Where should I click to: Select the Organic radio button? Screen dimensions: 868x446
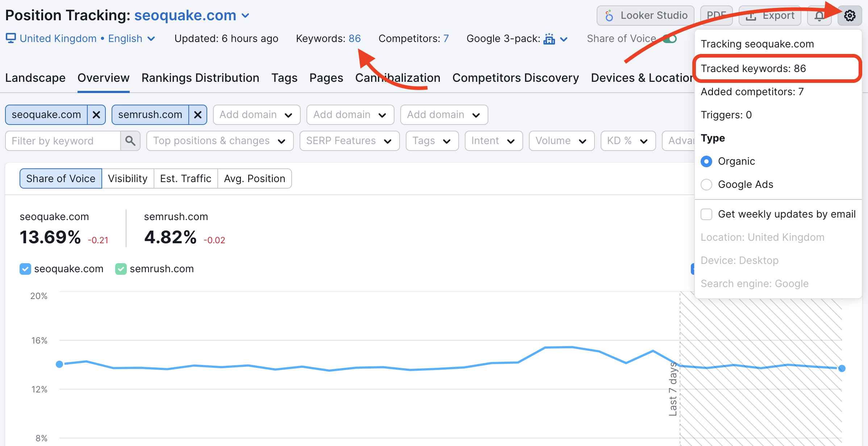tap(706, 160)
